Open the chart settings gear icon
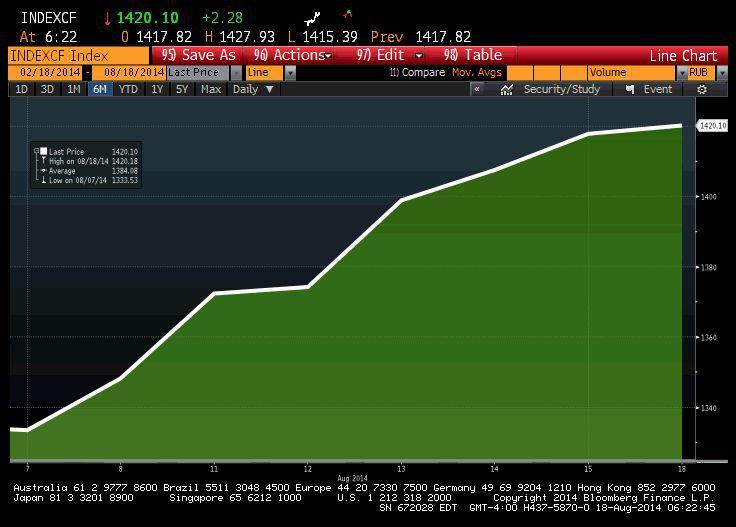 point(702,89)
